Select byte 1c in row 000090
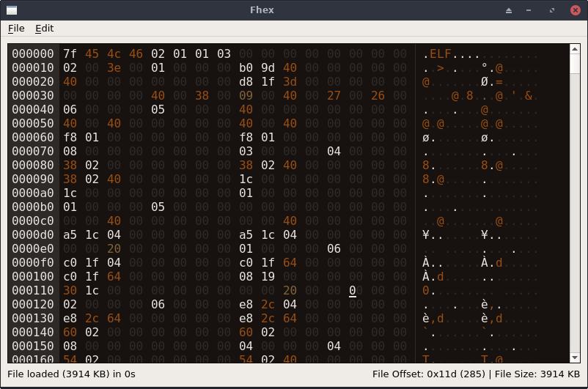 246,179
